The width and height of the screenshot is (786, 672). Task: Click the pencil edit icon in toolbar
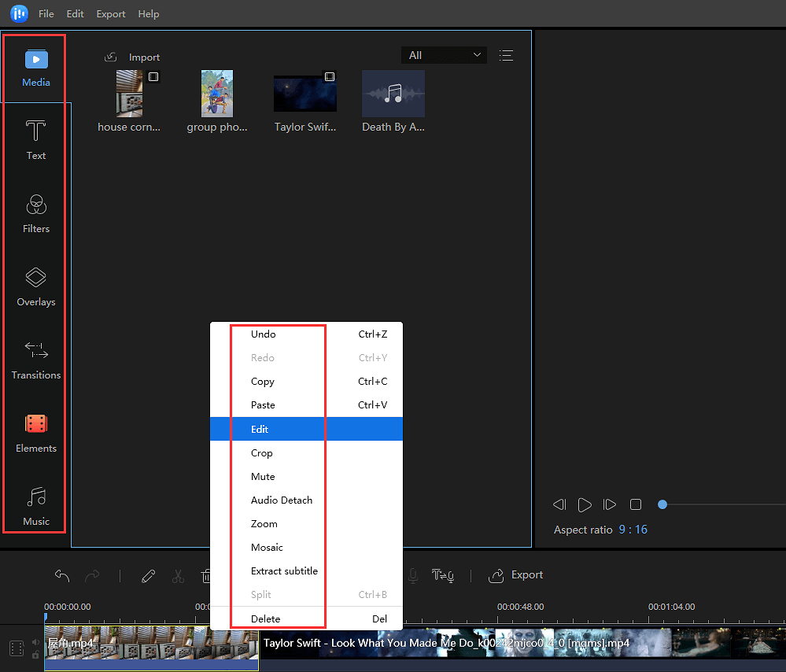point(148,575)
